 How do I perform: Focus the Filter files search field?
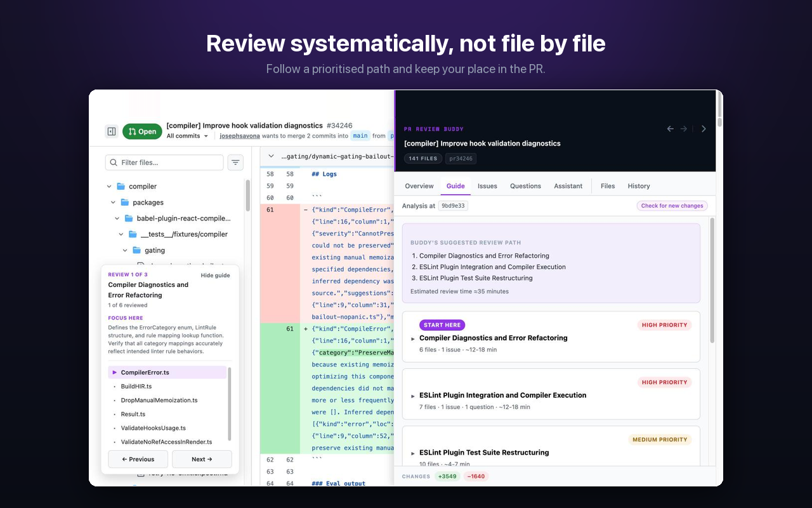[164, 163]
